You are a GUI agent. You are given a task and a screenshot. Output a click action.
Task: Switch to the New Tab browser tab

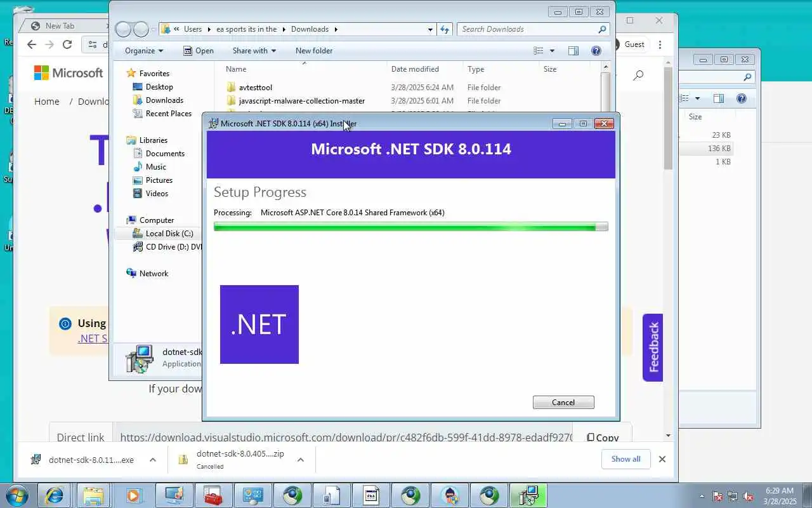click(60, 26)
